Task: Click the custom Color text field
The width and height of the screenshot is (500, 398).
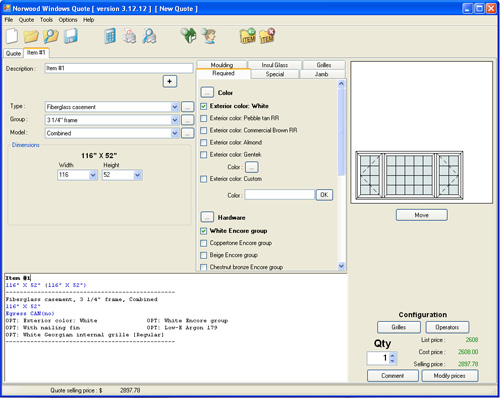Action: click(x=280, y=195)
